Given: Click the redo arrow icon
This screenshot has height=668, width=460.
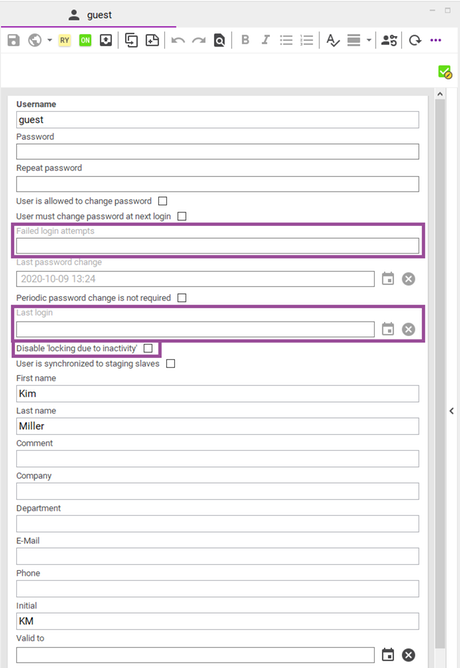Looking at the screenshot, I should (x=198, y=40).
